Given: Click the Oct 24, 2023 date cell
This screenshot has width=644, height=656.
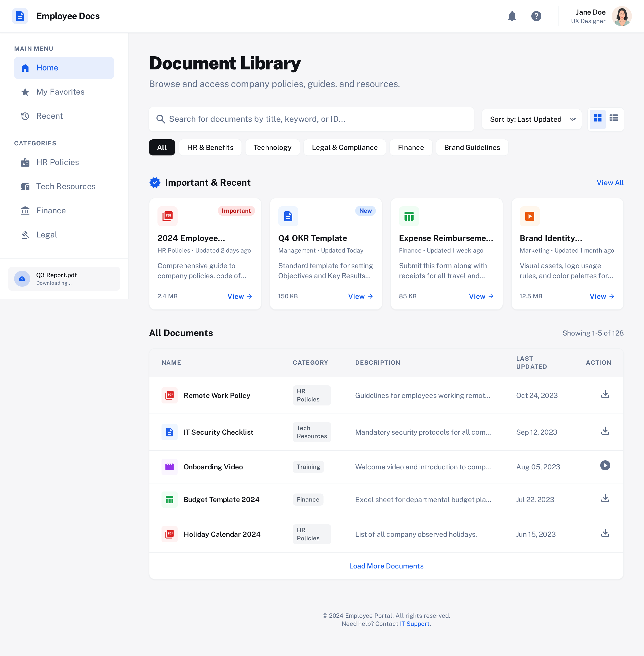Looking at the screenshot, I should click(x=537, y=395).
